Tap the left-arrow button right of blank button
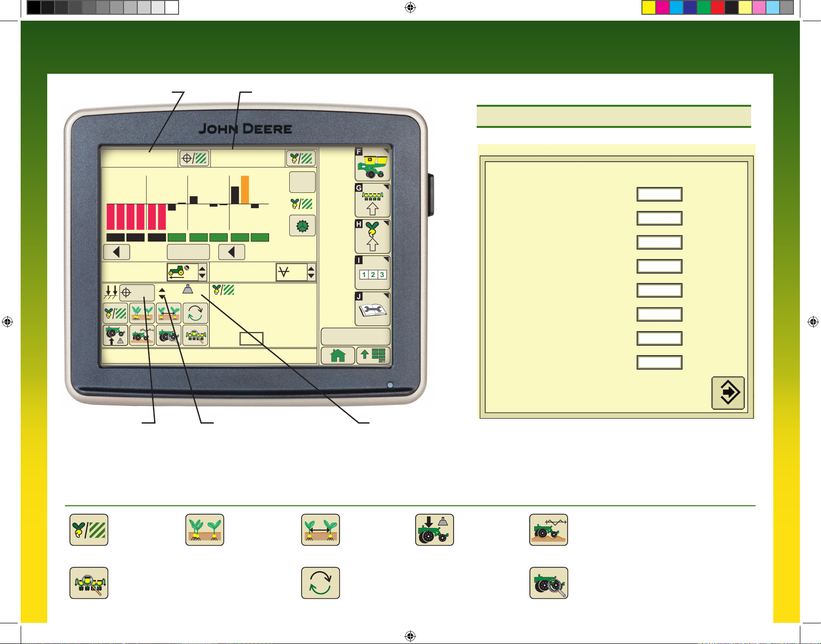This screenshot has height=644, width=821. pos(232,252)
